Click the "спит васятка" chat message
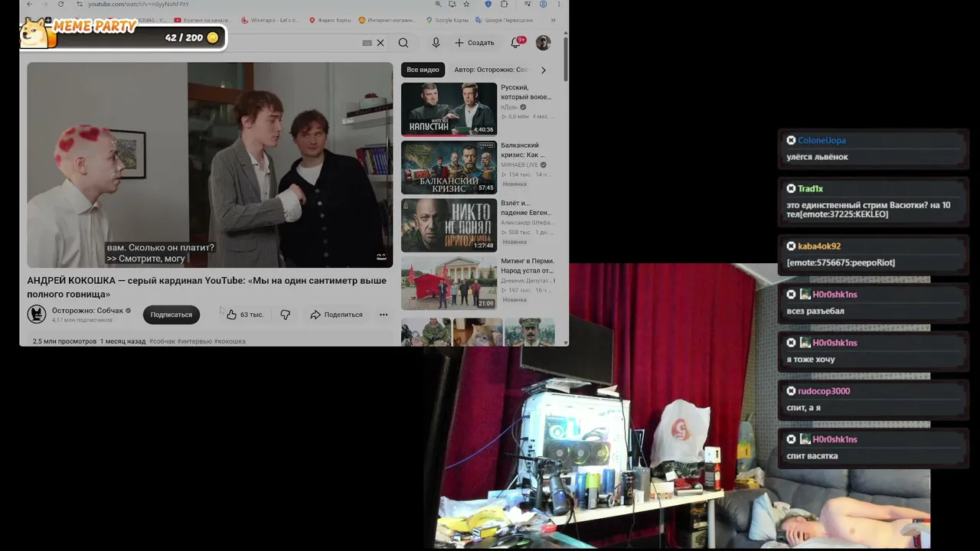 [812, 456]
